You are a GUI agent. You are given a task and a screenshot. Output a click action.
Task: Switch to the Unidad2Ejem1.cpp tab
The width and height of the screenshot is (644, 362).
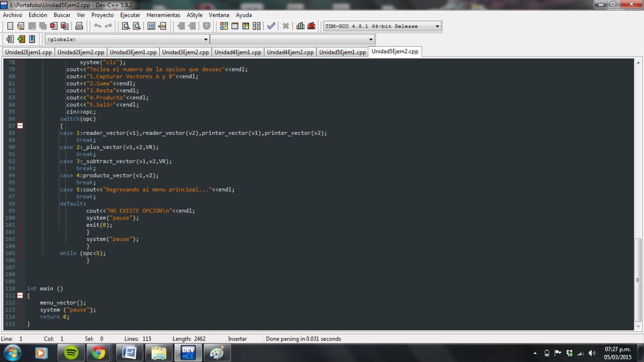[x=28, y=52]
